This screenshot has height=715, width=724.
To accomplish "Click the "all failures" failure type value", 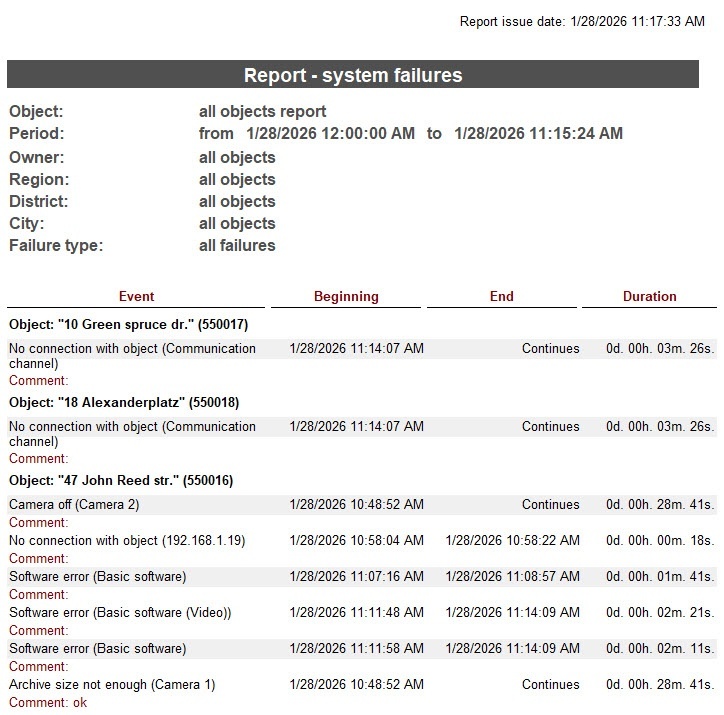I will click(237, 245).
